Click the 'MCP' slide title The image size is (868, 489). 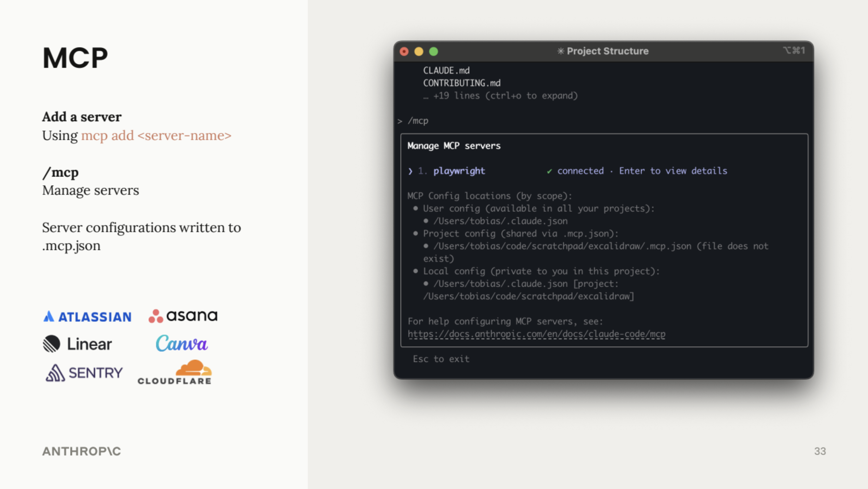tap(75, 58)
